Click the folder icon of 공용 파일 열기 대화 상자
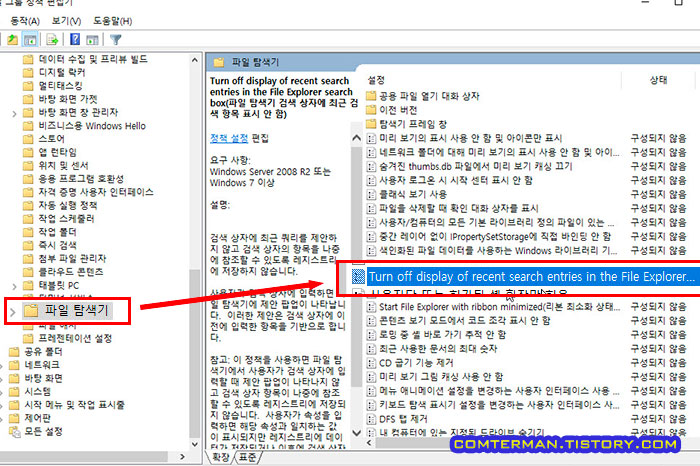The image size is (700, 466). click(x=371, y=96)
